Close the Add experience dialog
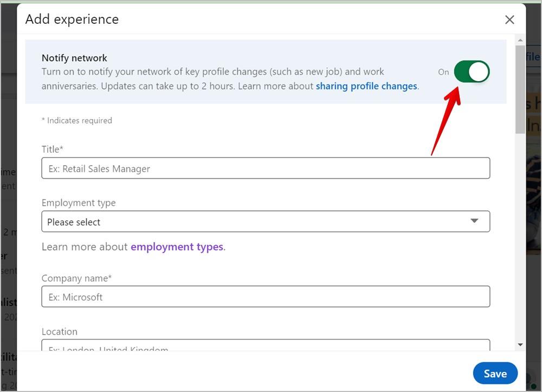Screen dimensions: 542x392 coord(509,19)
